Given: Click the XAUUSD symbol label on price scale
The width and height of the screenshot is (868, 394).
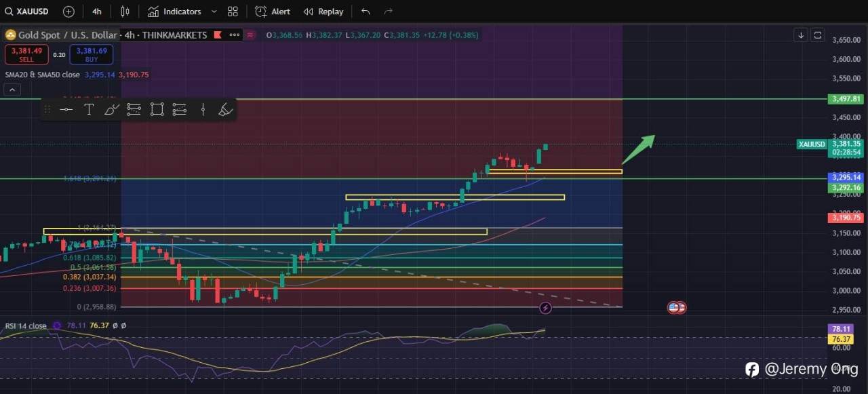Looking at the screenshot, I should (x=812, y=144).
